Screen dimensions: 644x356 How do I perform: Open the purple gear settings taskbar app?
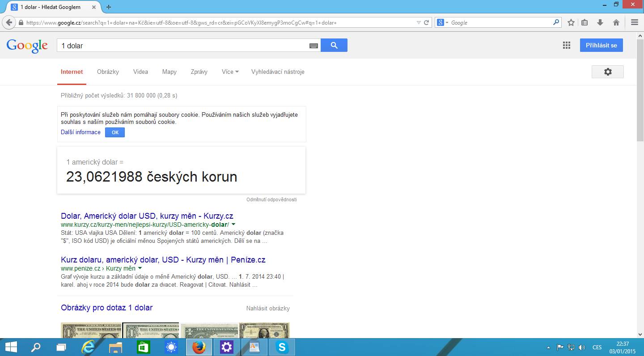point(227,347)
